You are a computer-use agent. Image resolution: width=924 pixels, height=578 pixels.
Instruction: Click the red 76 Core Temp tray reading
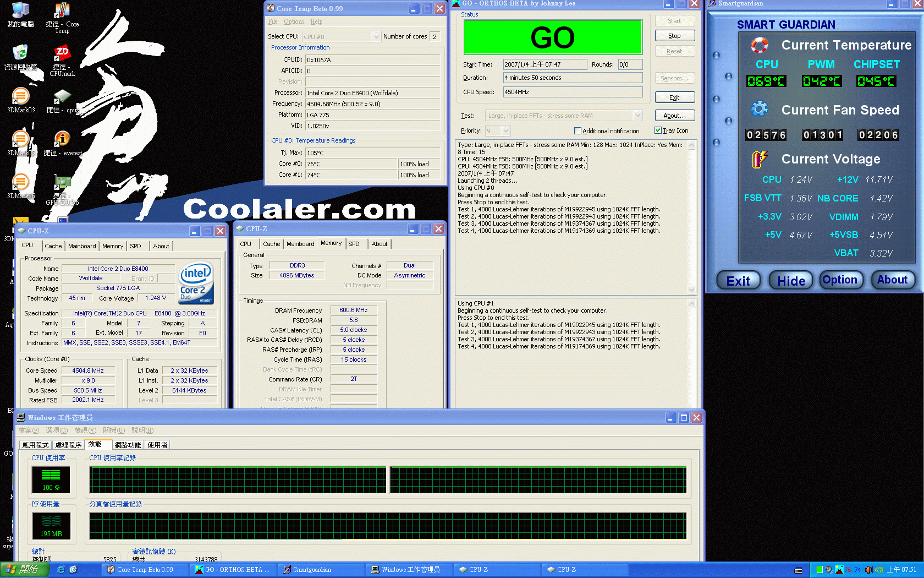(x=848, y=570)
